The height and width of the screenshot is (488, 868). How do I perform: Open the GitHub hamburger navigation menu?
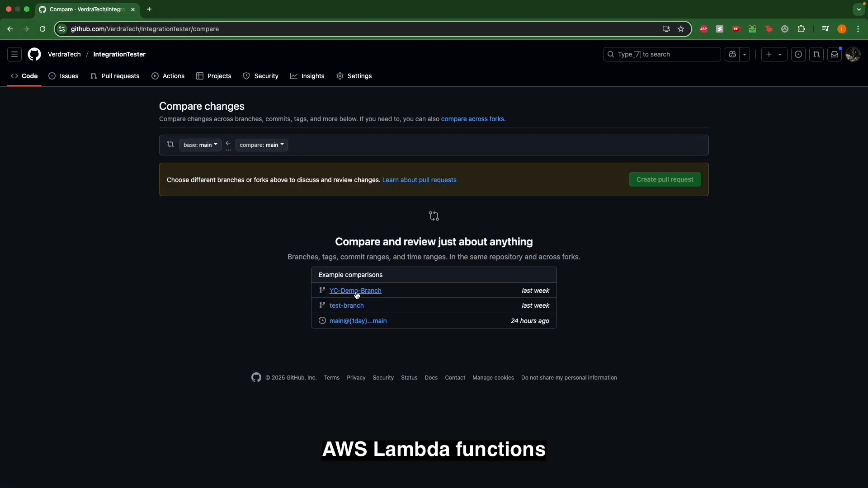(x=14, y=54)
